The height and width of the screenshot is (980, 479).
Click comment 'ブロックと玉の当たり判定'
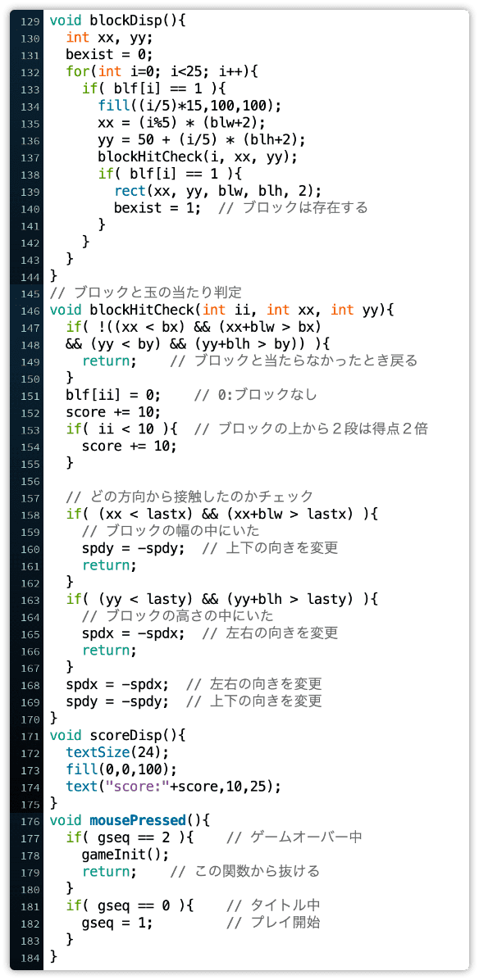tap(158, 292)
